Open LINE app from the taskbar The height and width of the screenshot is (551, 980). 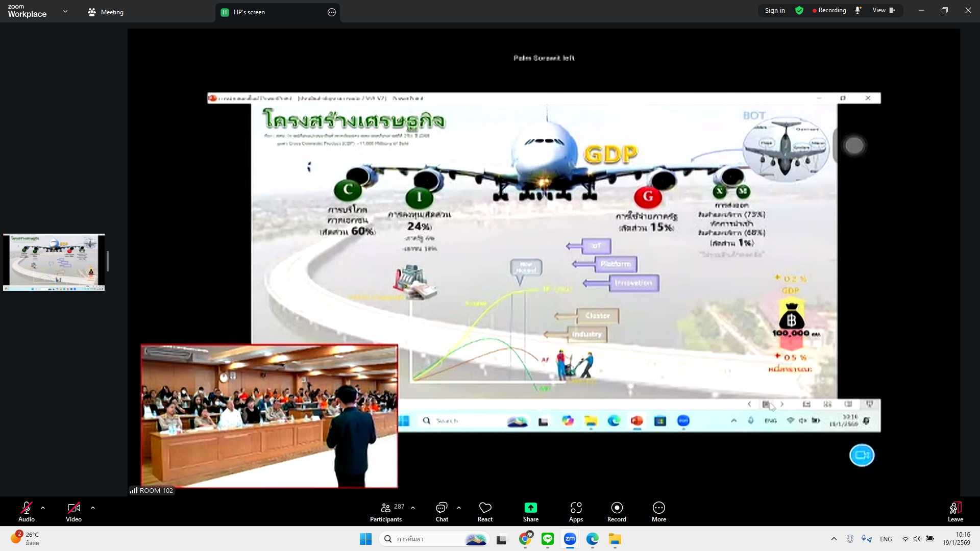[548, 539]
